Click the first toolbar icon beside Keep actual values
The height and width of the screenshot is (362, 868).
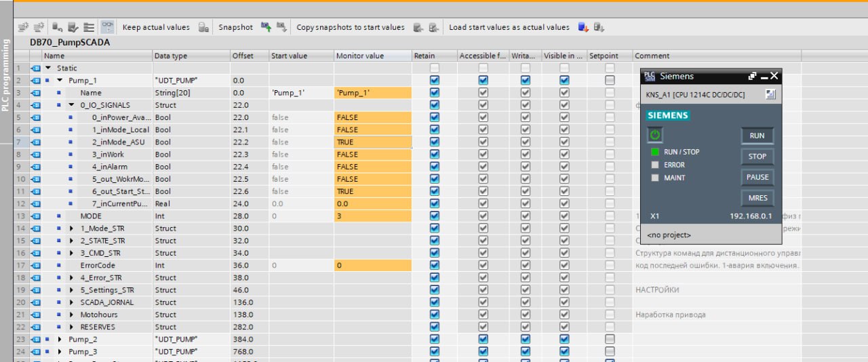[203, 27]
